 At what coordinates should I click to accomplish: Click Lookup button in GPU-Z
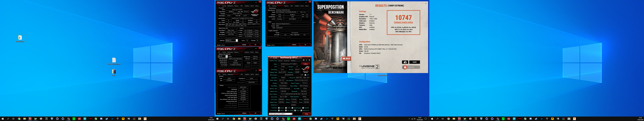(x=305, y=64)
